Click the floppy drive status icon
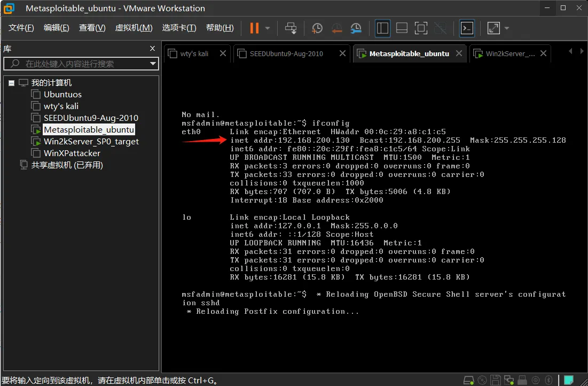Image resolution: width=588 pixels, height=386 pixels. pyautogui.click(x=496, y=380)
